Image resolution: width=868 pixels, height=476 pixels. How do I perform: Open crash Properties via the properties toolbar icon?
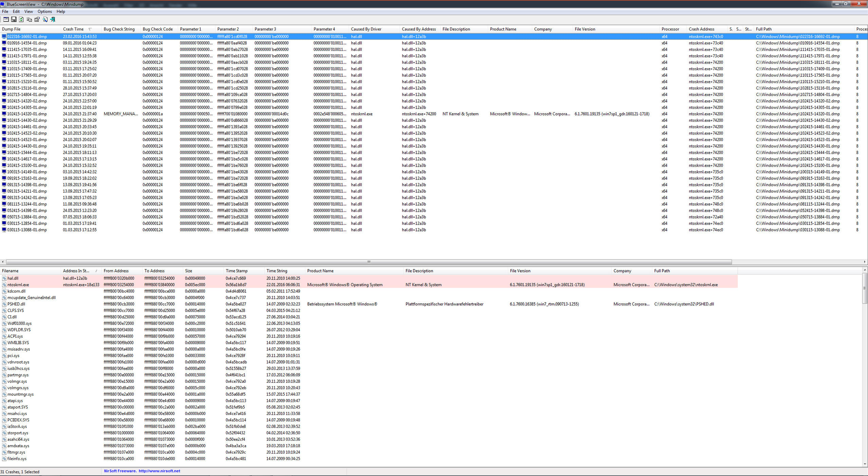coord(37,19)
